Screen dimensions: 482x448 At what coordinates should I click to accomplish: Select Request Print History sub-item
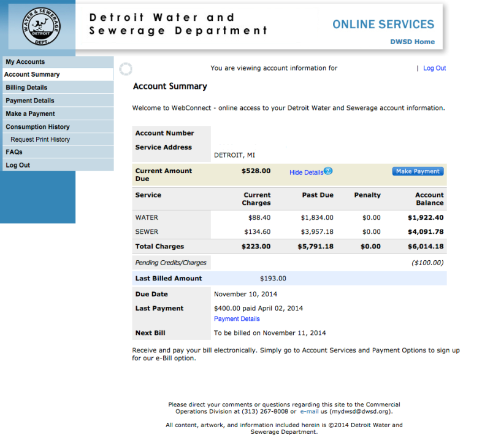click(58, 139)
